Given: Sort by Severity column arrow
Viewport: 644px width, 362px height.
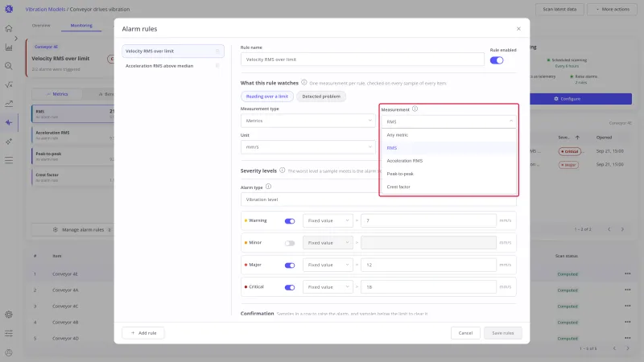Looking at the screenshot, I should pyautogui.click(x=577, y=138).
